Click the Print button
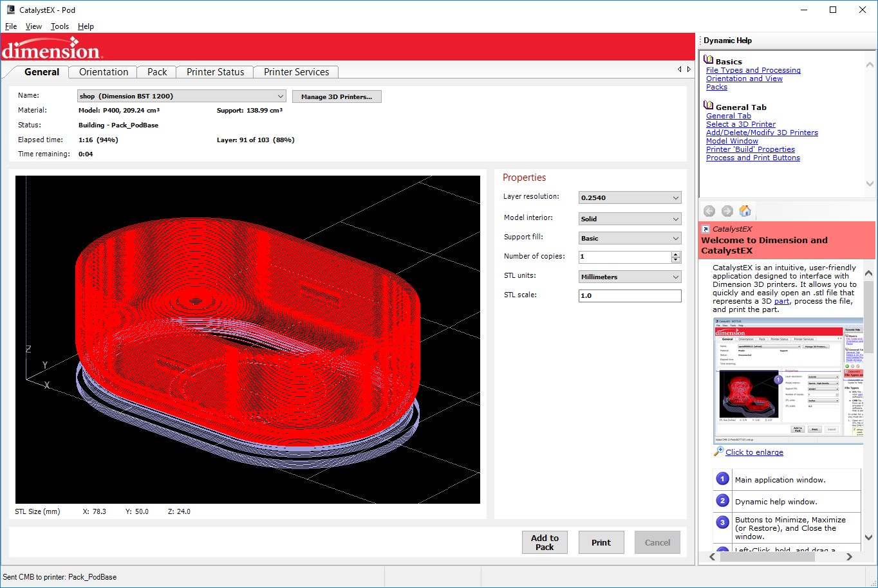Screen dimensions: 878x588 [x=601, y=542]
